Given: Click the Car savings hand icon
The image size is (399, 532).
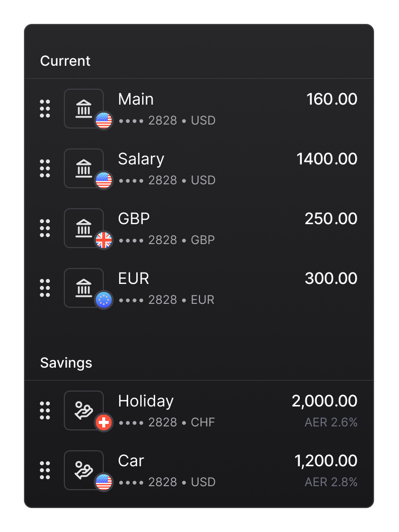Looking at the screenshot, I should click(x=84, y=470).
